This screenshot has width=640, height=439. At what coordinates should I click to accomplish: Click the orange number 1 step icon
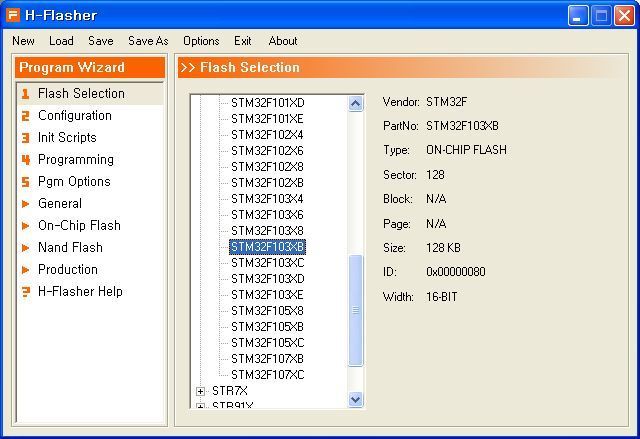[25, 94]
